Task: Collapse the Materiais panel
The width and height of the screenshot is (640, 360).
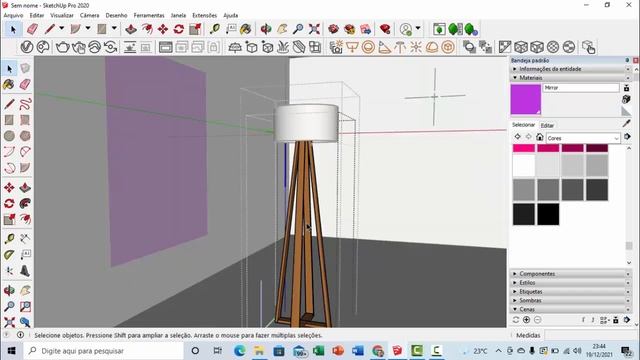Action: click(x=571, y=78)
